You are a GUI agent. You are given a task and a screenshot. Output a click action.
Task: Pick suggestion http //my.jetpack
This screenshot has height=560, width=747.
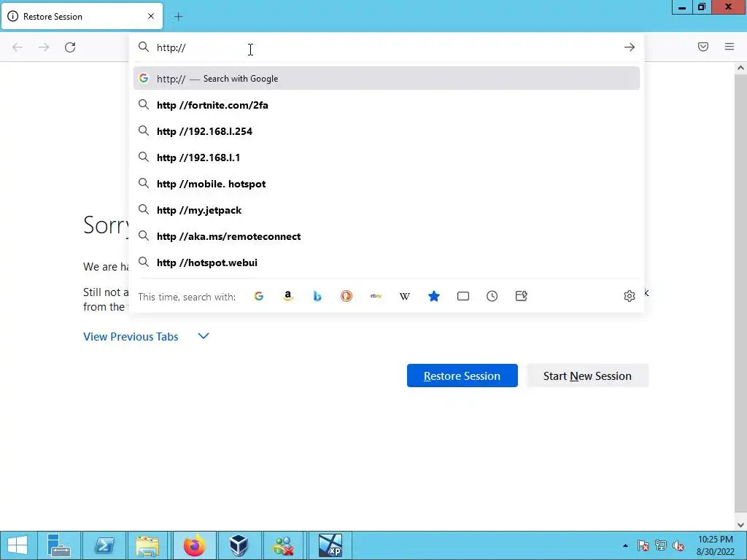387,210
